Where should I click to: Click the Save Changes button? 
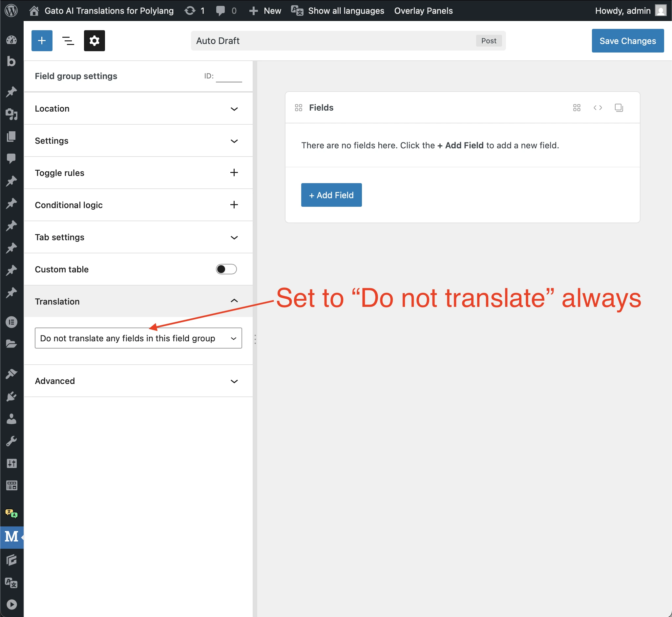pyautogui.click(x=627, y=40)
